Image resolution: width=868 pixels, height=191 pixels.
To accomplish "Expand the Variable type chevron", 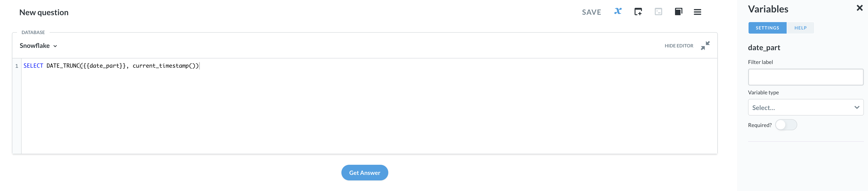I will tap(857, 107).
